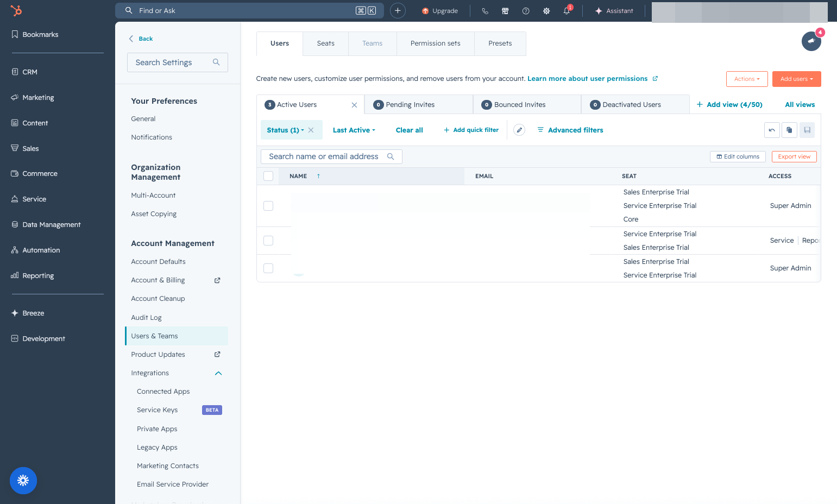Open Learn more about user permissions link
Viewport: 837px width, 504px height.
tap(593, 79)
